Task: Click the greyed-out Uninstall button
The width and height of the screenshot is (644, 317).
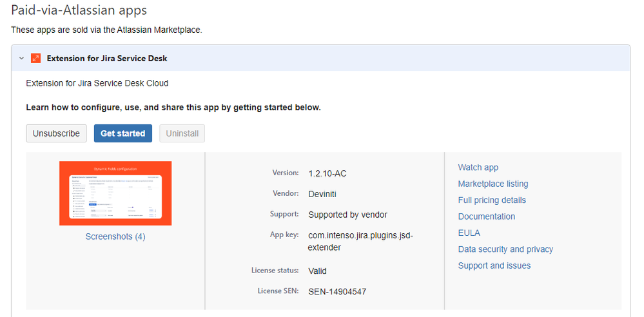Action: click(x=182, y=133)
